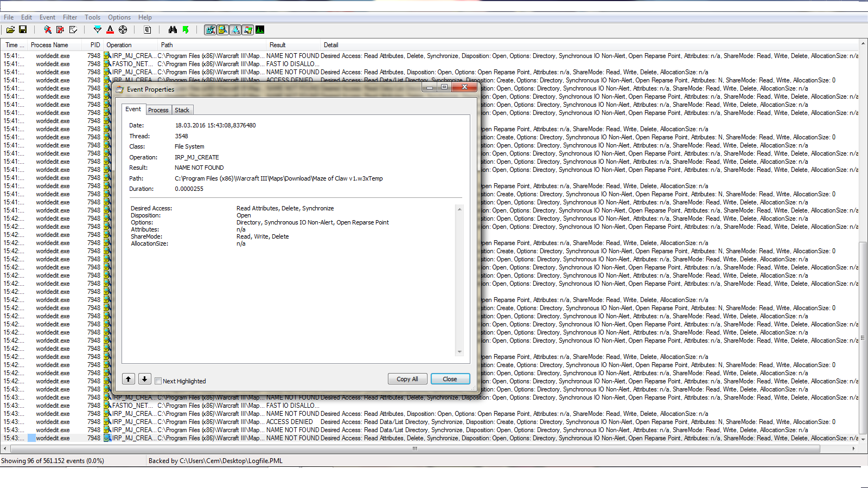868x488 pixels.
Task: Click the Jump To green arrow icon
Action: pos(186,30)
